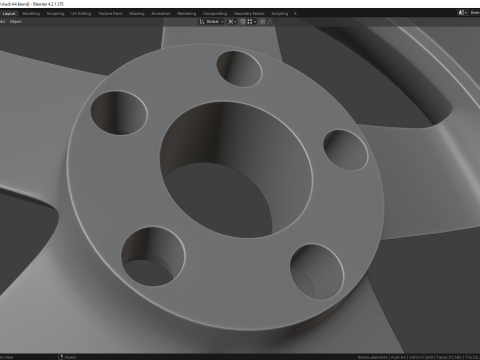
Task: Open the Object menu in viewport header
Action: [x=16, y=22]
